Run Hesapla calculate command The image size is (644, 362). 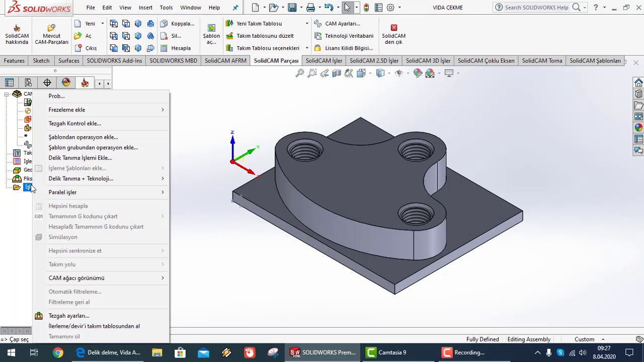176,48
